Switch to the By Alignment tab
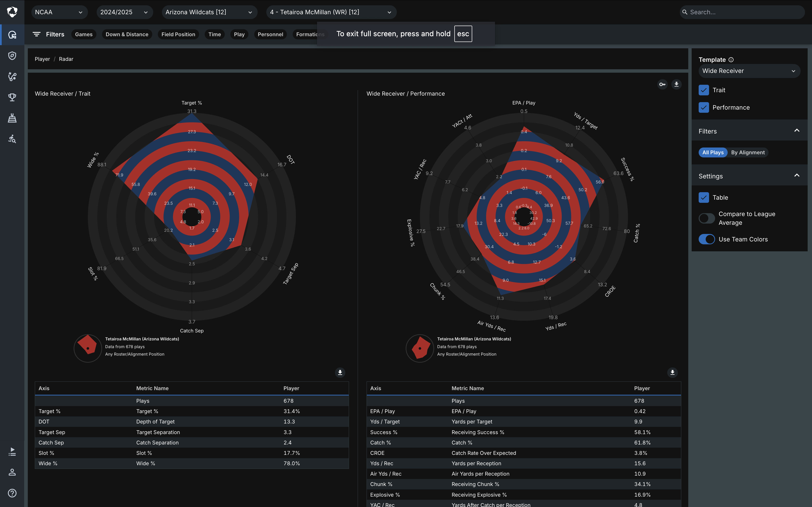This screenshot has width=812, height=507. (747, 153)
